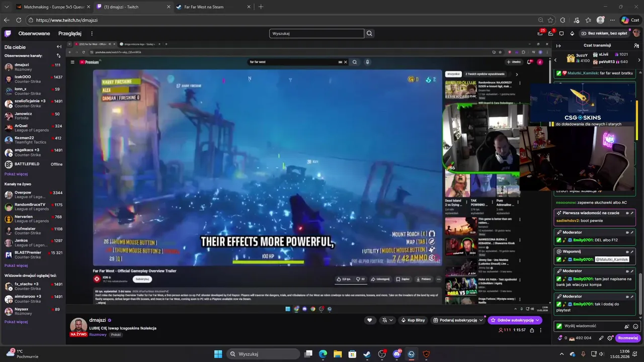The image size is (644, 362).
Task: Open weather widget showing 1°C Pochmurnie
Action: coord(21,353)
